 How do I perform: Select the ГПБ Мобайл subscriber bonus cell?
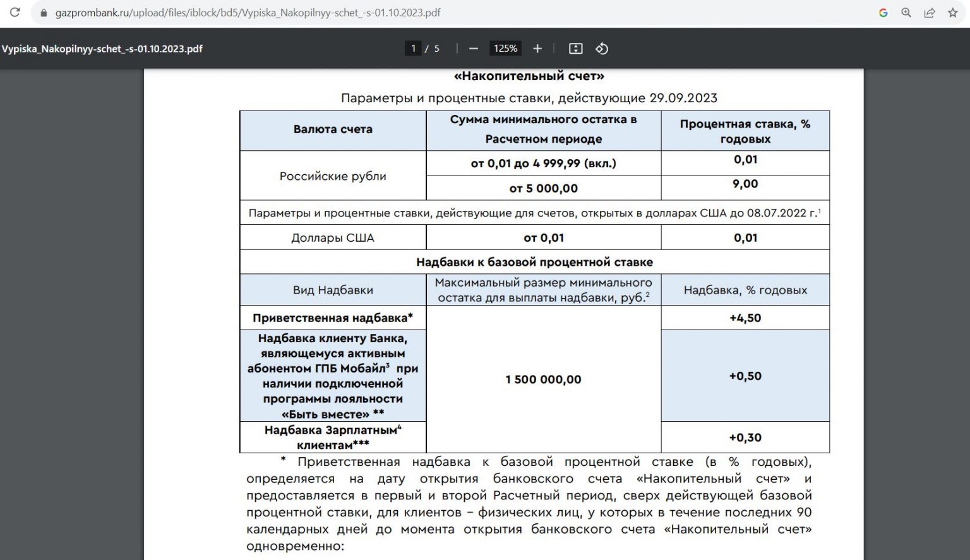tap(333, 376)
